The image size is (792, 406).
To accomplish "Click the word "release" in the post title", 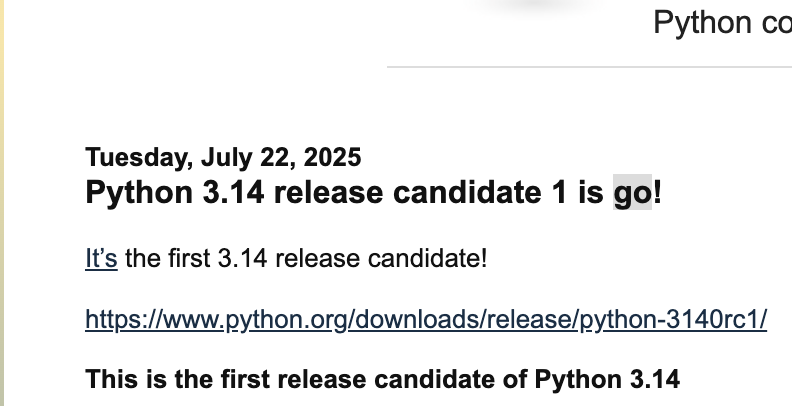I will pos(328,192).
